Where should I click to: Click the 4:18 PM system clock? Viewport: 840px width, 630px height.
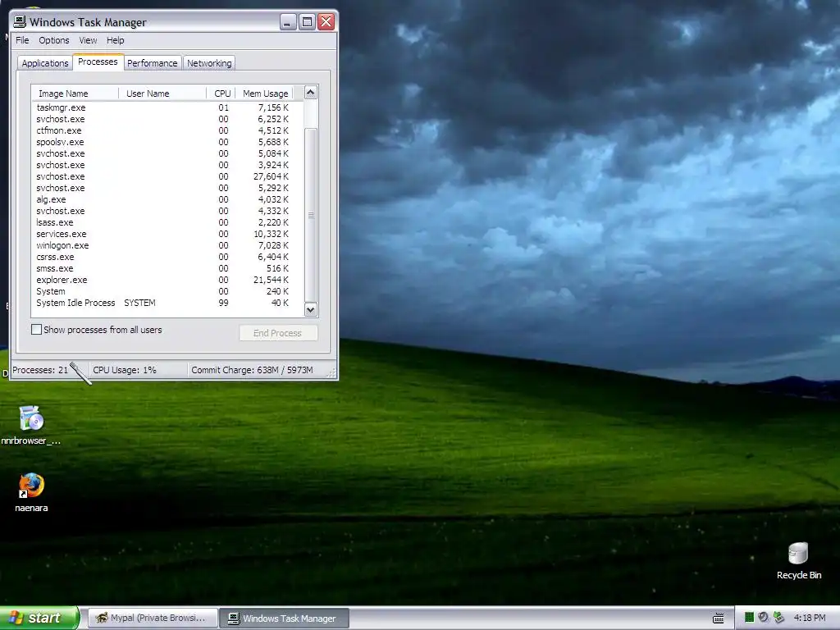tap(810, 618)
